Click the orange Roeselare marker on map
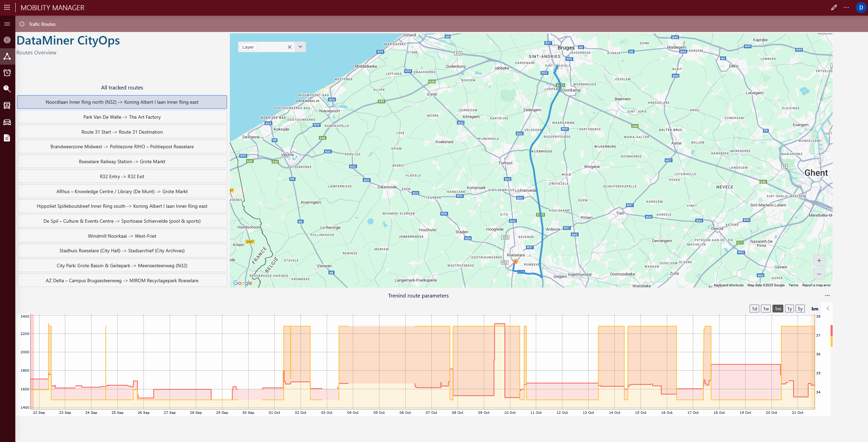Image resolution: width=868 pixels, height=442 pixels. click(x=515, y=261)
